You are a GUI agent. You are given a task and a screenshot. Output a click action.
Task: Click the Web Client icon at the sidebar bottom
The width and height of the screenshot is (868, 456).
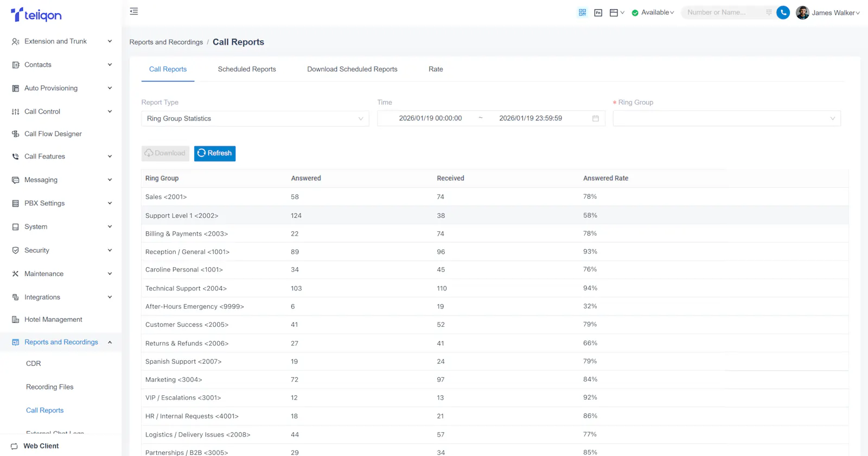[15, 446]
